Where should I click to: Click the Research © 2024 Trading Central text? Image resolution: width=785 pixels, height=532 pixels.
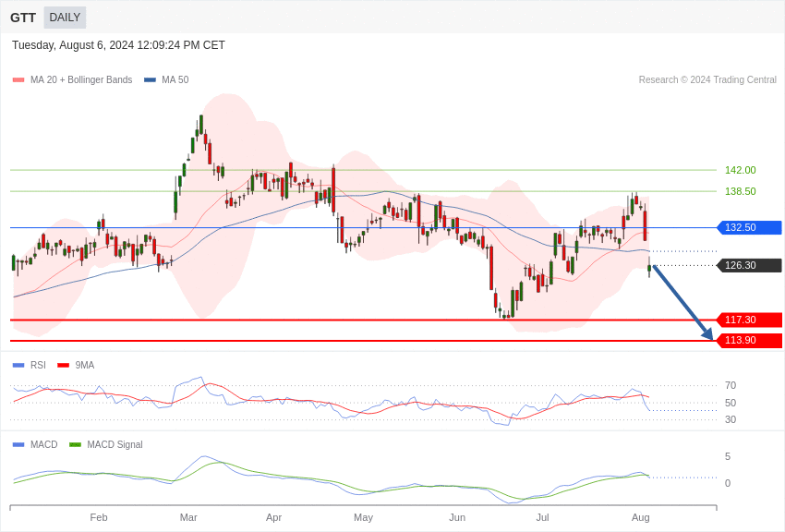(x=707, y=80)
